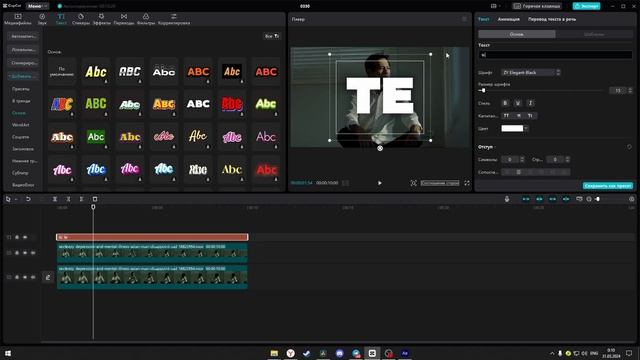Screen dimensions: 640x360
Task: Select title case Tt capitalization
Action: tap(530, 116)
